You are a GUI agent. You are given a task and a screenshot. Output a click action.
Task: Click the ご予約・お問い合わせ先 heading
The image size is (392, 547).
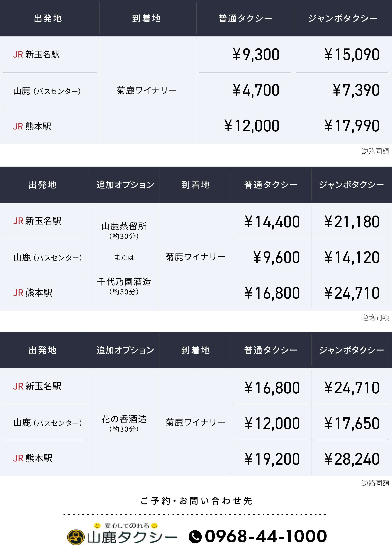click(x=196, y=501)
